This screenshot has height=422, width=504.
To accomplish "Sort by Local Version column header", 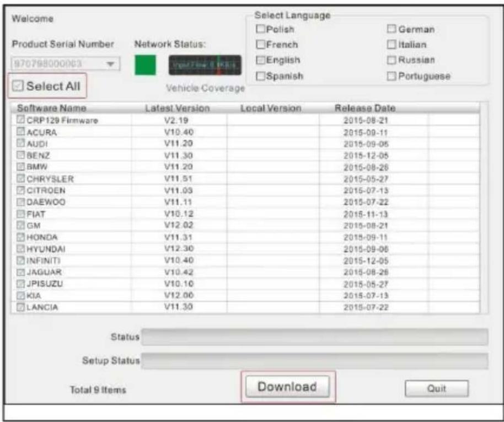I will (271, 108).
